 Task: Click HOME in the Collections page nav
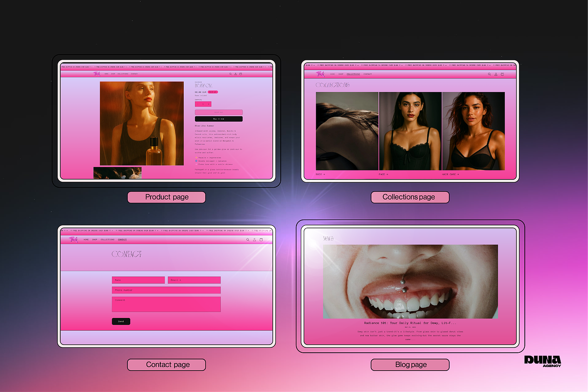(x=332, y=74)
